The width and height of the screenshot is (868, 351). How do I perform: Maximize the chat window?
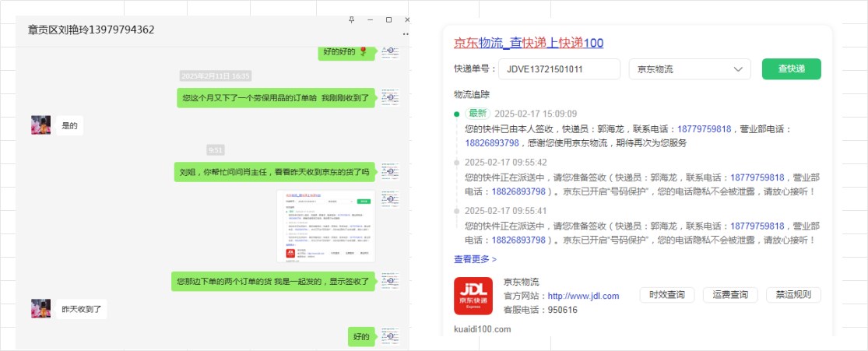[388, 20]
